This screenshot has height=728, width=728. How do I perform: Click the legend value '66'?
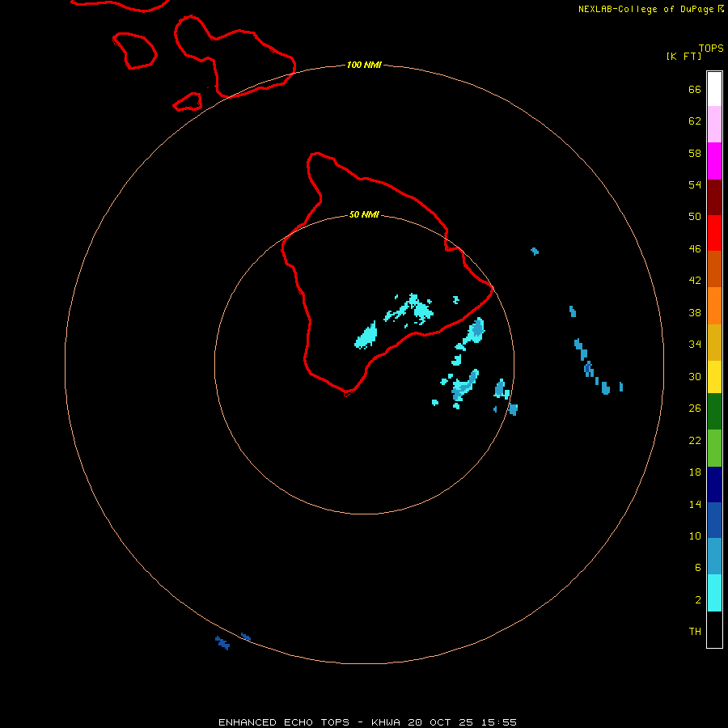(x=695, y=89)
